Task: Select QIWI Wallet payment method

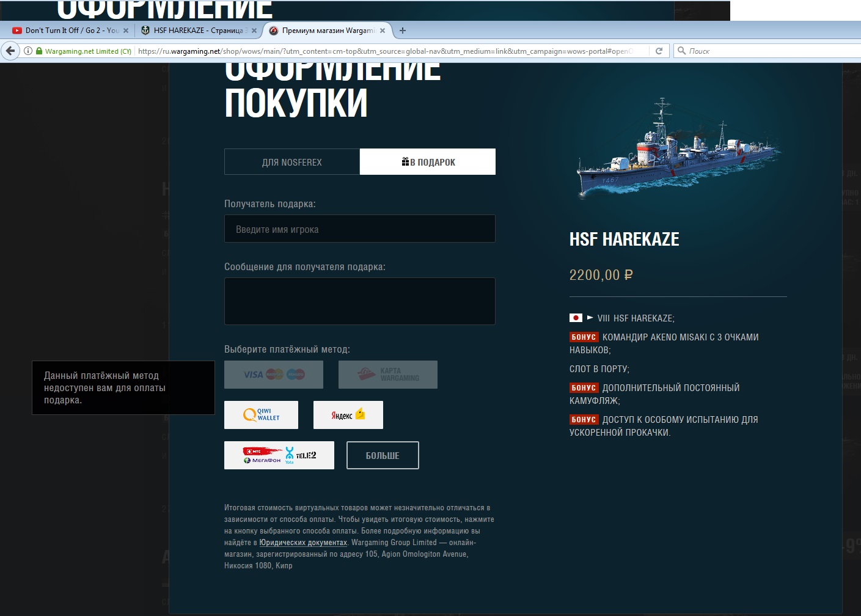Action: click(x=261, y=415)
